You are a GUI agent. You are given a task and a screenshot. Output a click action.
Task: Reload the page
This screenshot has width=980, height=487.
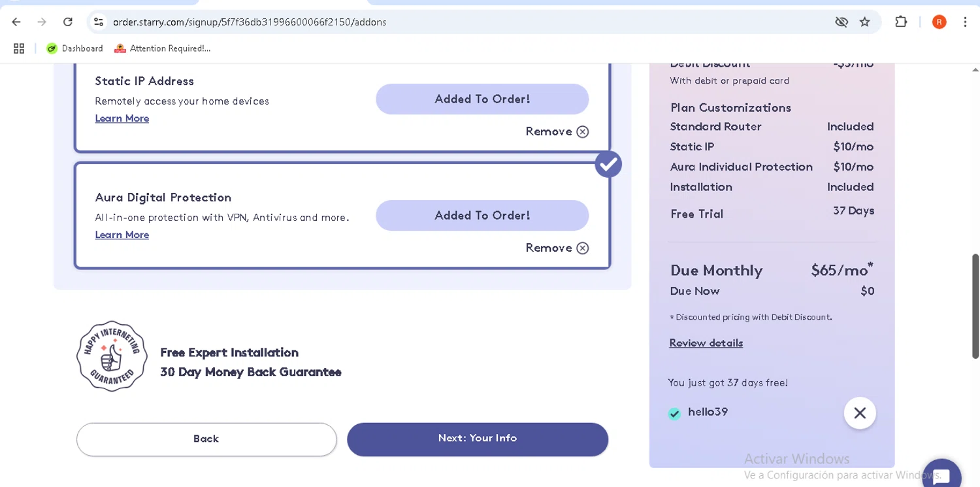pos(68,22)
